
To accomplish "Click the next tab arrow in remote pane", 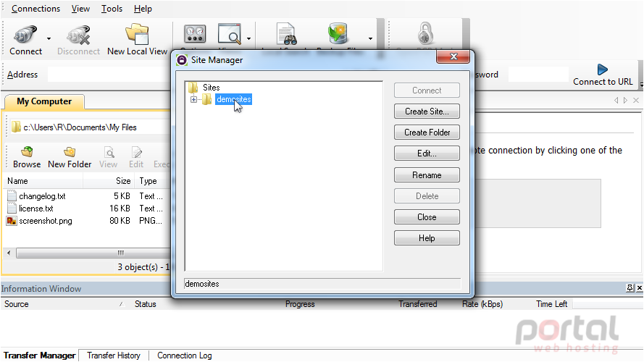I will pos(625,100).
